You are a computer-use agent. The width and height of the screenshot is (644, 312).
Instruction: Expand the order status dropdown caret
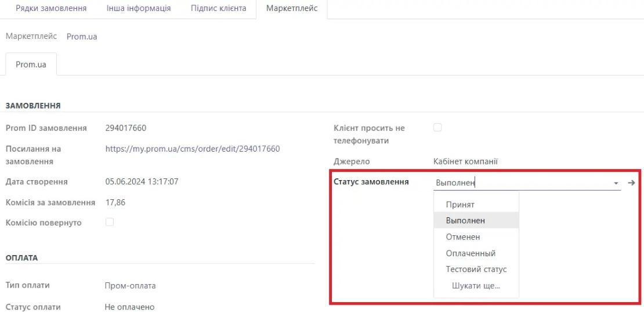point(616,183)
